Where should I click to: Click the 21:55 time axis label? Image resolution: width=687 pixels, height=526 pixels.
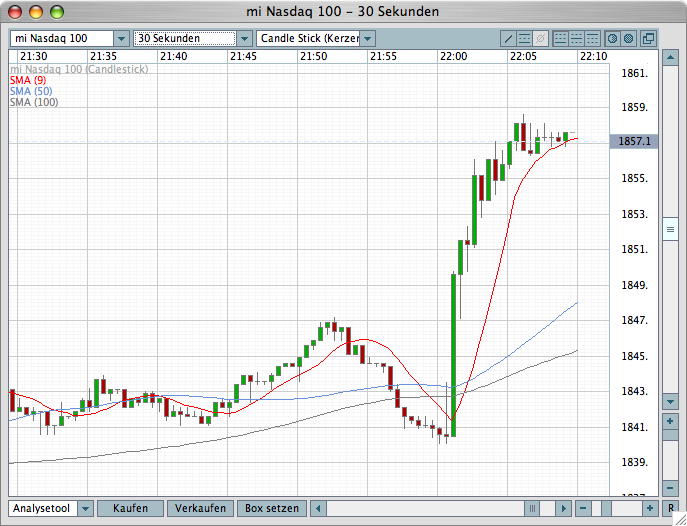383,56
